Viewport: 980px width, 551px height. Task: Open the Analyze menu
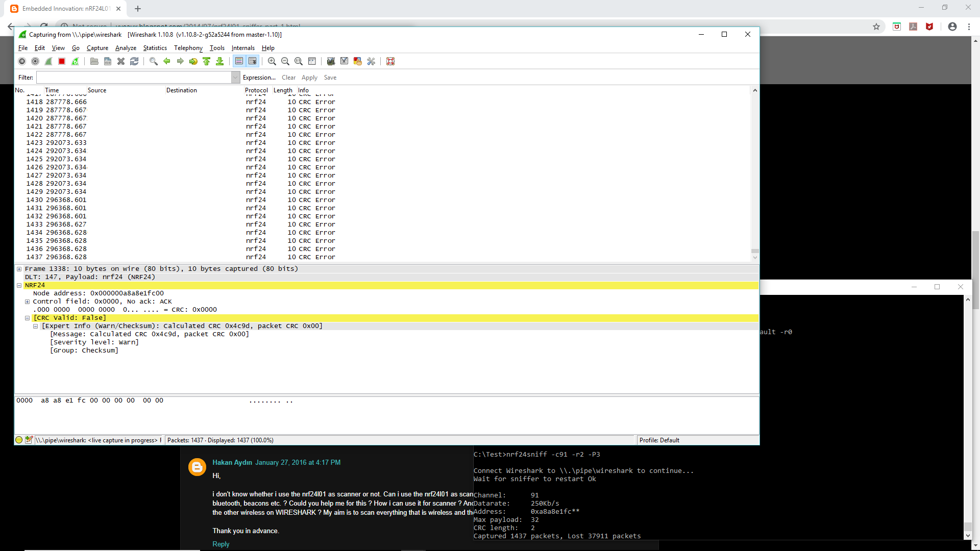(126, 48)
